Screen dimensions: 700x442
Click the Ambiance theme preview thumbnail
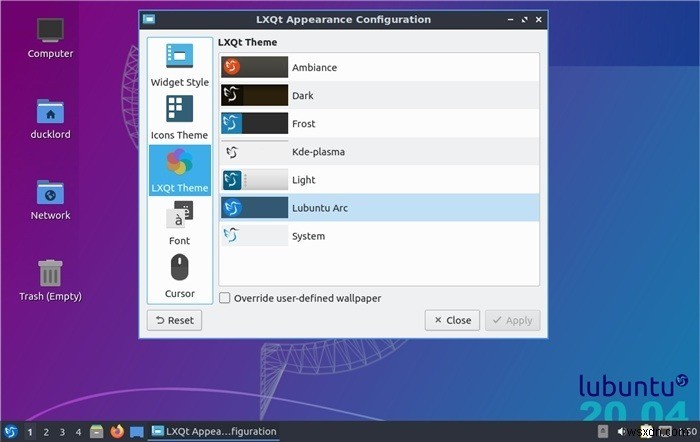(x=254, y=67)
